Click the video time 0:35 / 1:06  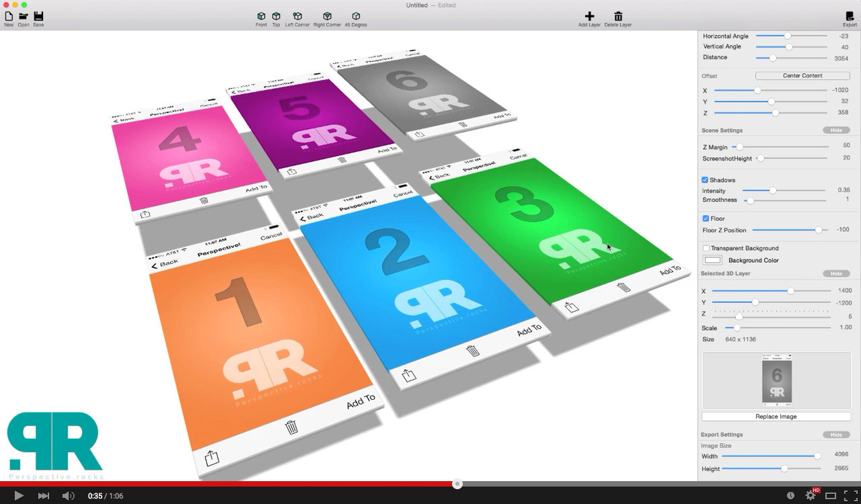106,496
